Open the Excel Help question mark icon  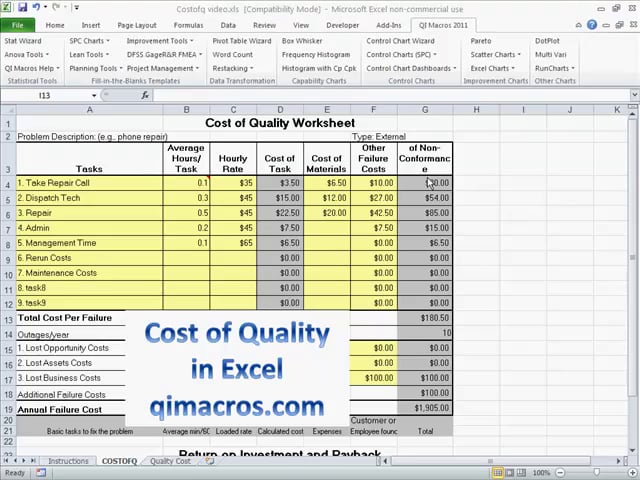pyautogui.click(x=592, y=25)
